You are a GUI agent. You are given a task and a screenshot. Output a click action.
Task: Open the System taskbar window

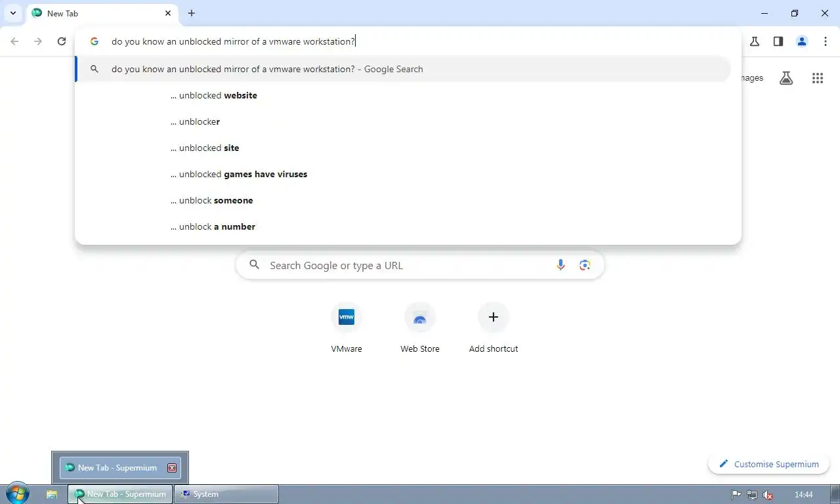226,494
